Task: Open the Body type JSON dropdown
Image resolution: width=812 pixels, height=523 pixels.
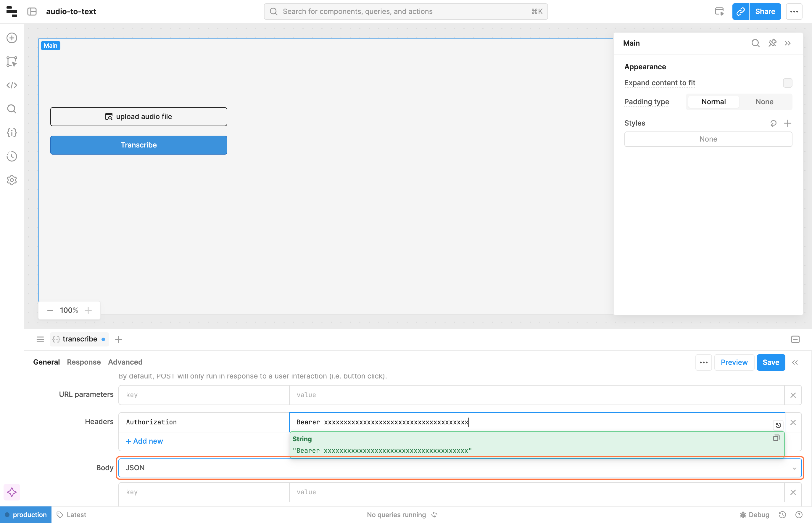Action: (x=460, y=468)
